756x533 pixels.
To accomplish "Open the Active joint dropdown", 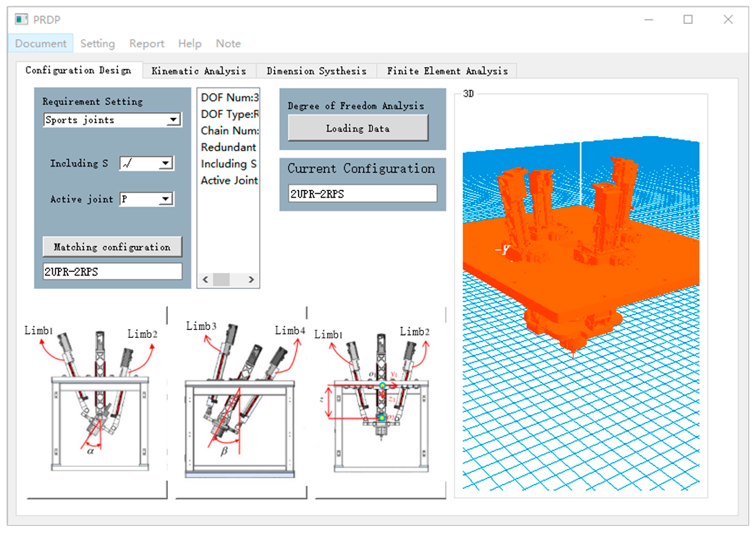I will pyautogui.click(x=166, y=199).
